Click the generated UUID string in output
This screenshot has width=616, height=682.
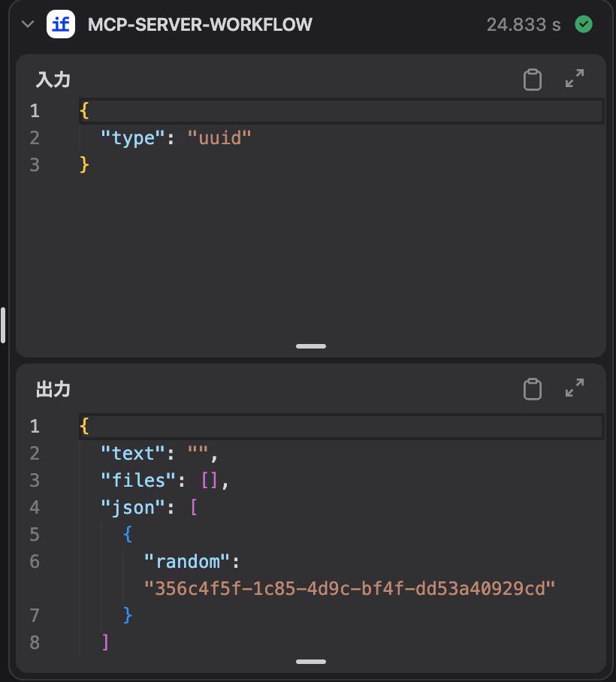pos(349,588)
